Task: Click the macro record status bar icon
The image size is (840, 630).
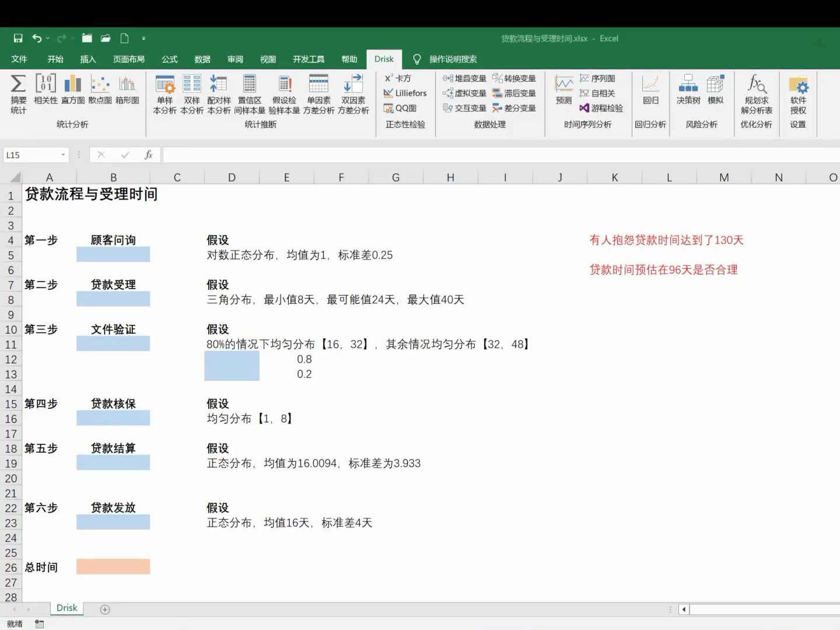Action: click(x=39, y=624)
